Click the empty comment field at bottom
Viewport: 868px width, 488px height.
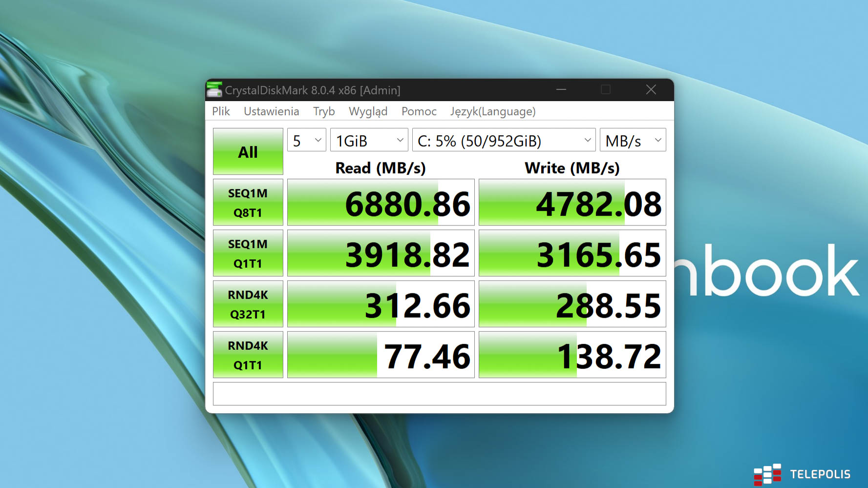439,394
